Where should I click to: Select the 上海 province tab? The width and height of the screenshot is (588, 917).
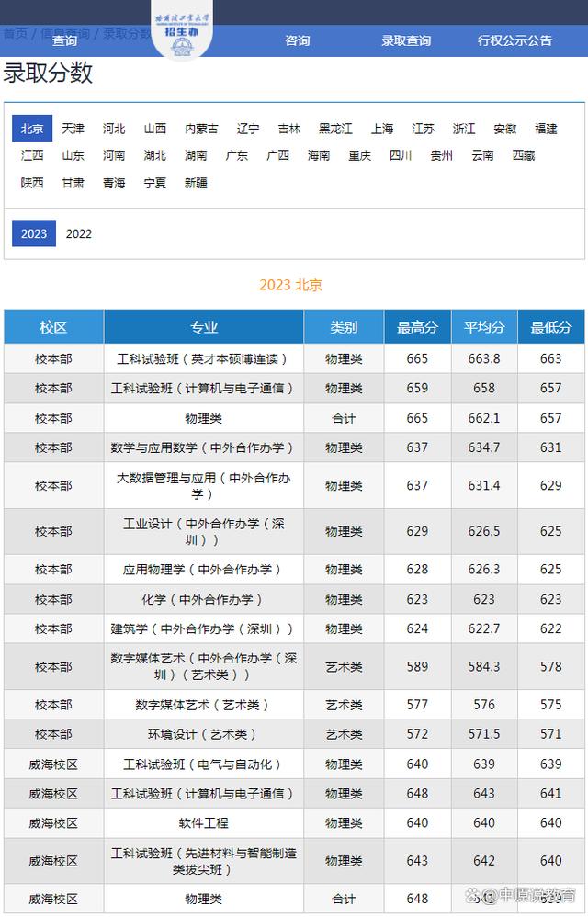382,128
